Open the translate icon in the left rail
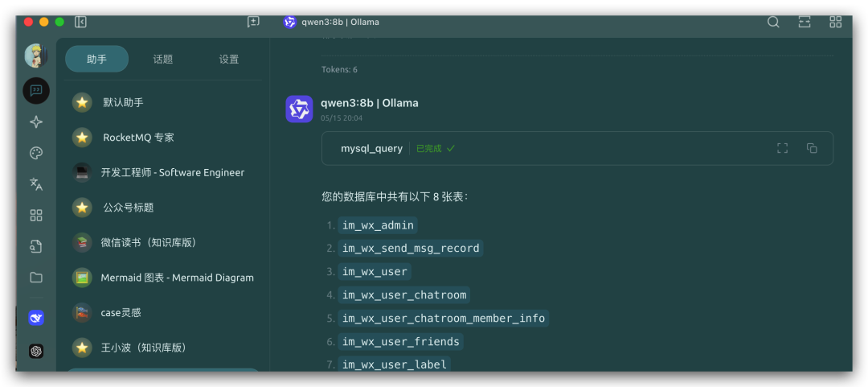The width and height of the screenshot is (868, 387). pyautogui.click(x=36, y=184)
